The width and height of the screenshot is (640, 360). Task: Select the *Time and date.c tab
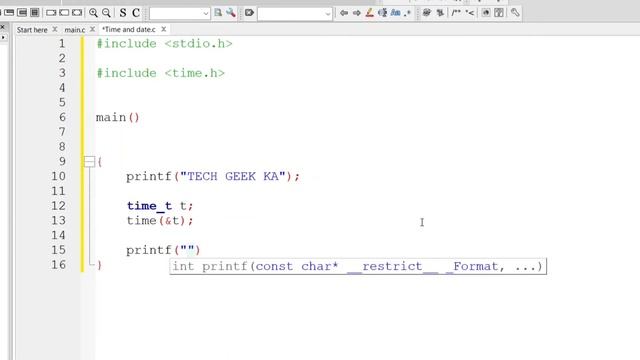coord(129,29)
